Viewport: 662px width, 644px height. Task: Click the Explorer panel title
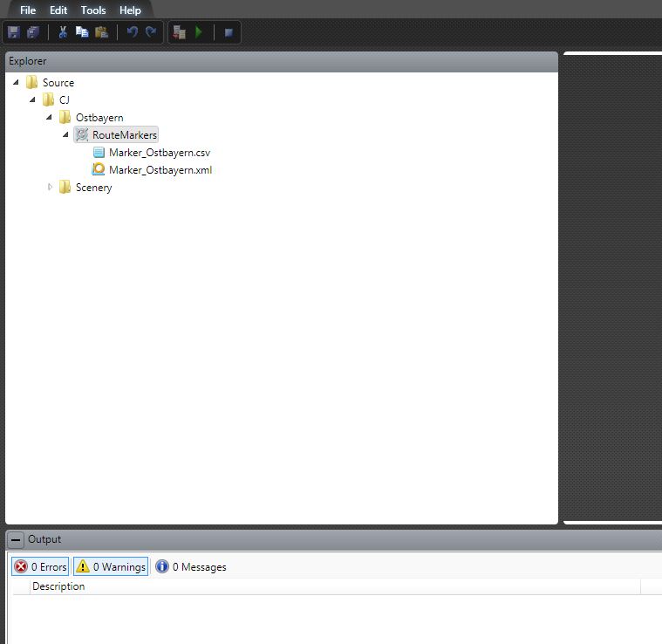(28, 61)
